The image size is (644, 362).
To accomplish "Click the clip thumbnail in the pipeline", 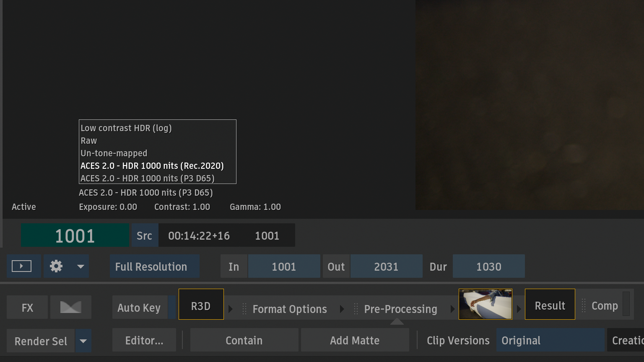I will pyautogui.click(x=486, y=304).
